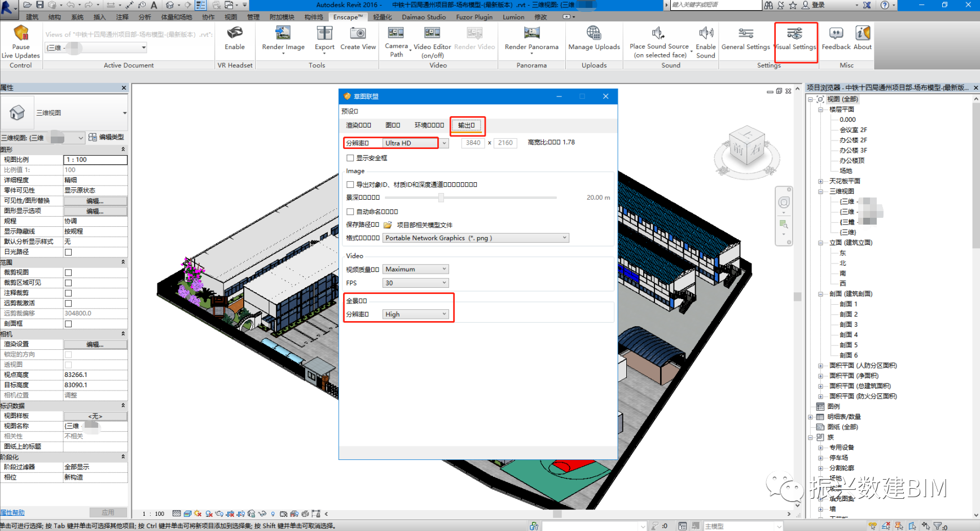Toggle the 剖面框 checkbox

tap(68, 324)
